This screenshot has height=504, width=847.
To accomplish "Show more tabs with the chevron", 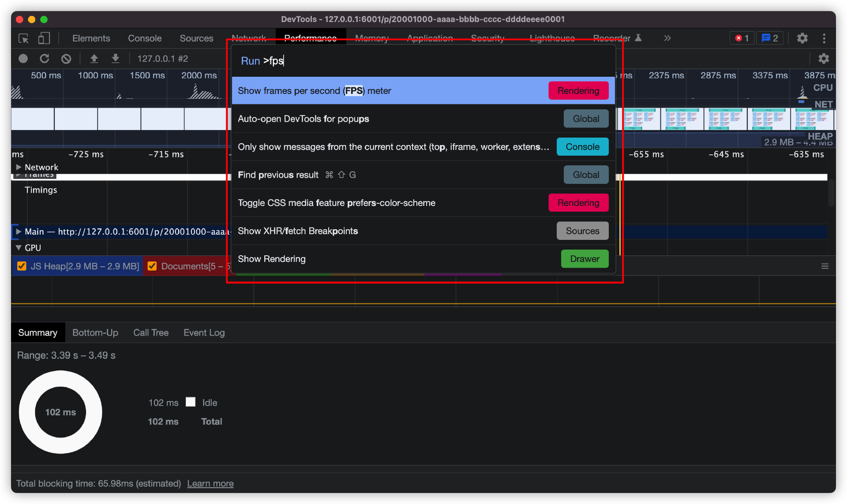I will (x=667, y=38).
